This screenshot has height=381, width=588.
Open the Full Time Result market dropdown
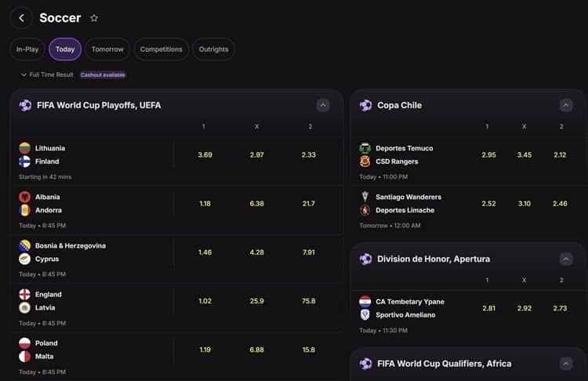pyautogui.click(x=47, y=74)
